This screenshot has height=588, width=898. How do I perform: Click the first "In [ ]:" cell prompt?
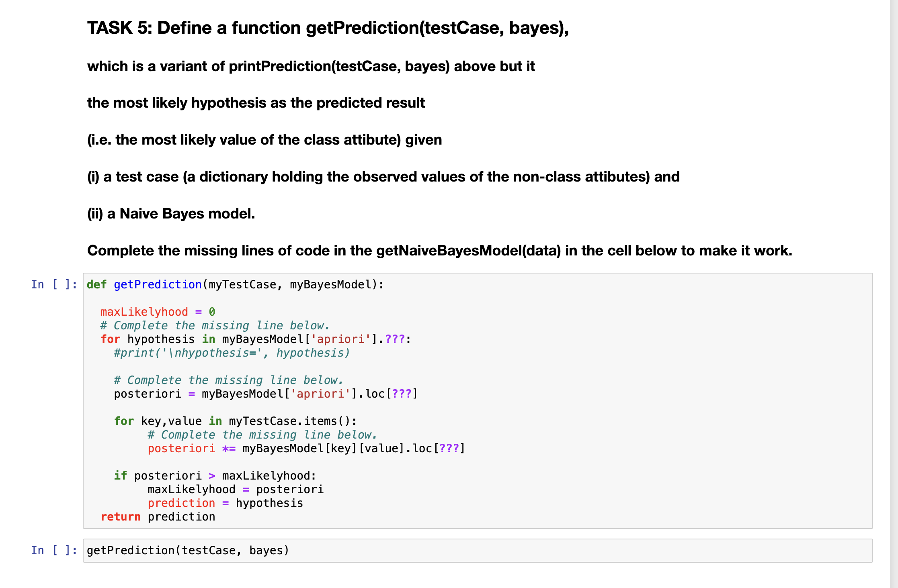(x=53, y=284)
